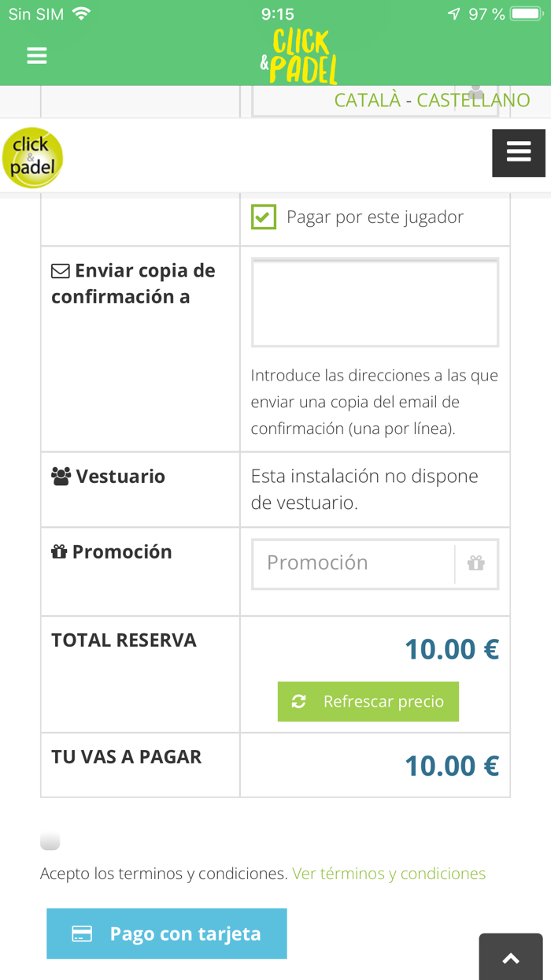
Task: Open the dark hamburger menu on the right
Action: tap(518, 152)
